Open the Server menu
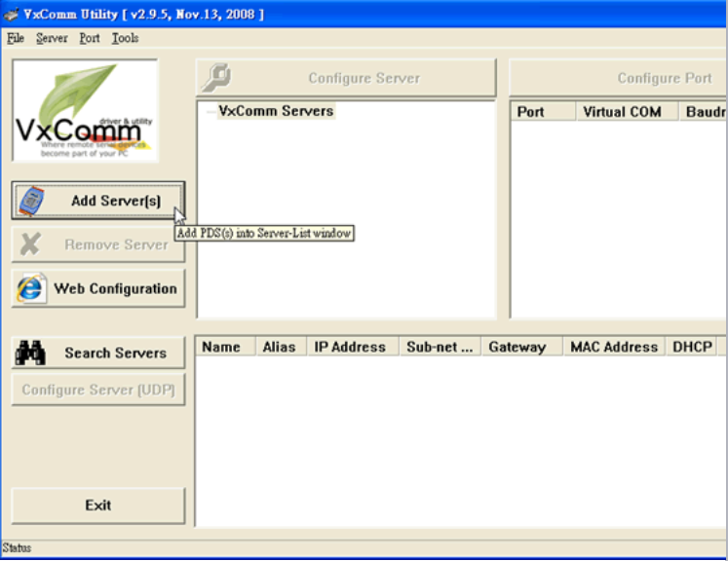 (x=52, y=38)
